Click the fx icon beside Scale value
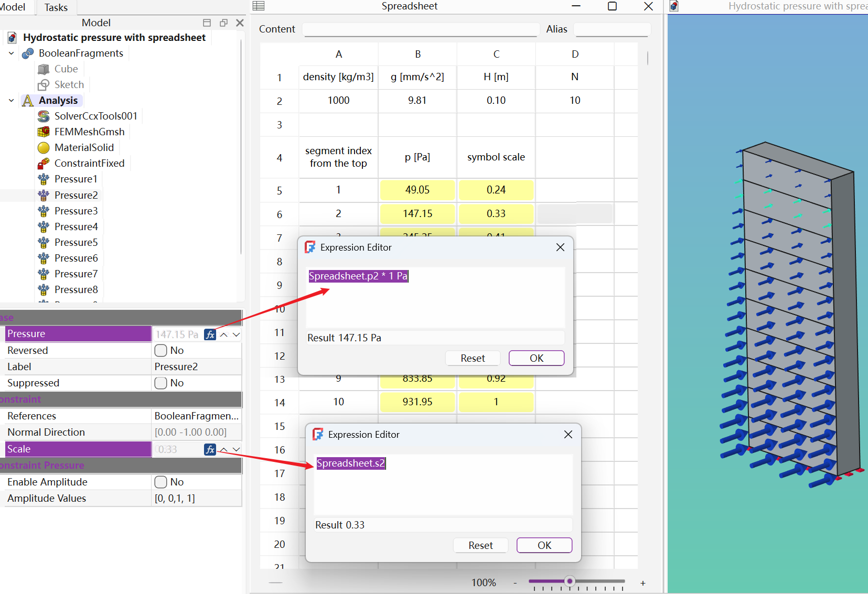Screen dimensions: 868x594 [x=210, y=449]
